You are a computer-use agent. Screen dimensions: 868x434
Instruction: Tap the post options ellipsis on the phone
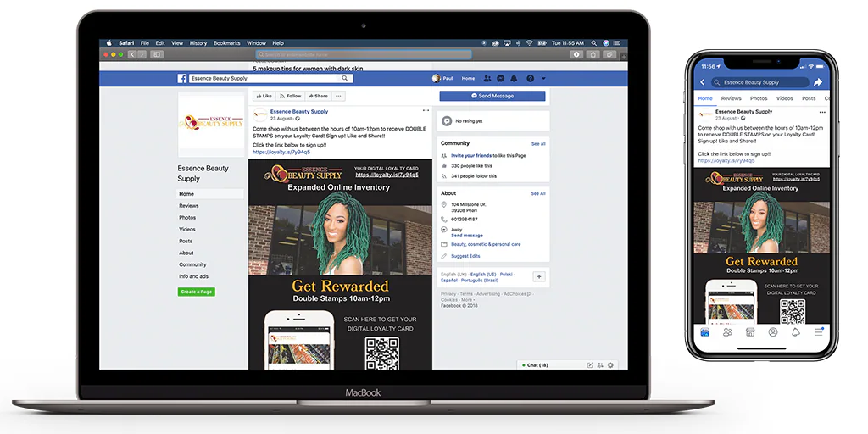click(822, 113)
